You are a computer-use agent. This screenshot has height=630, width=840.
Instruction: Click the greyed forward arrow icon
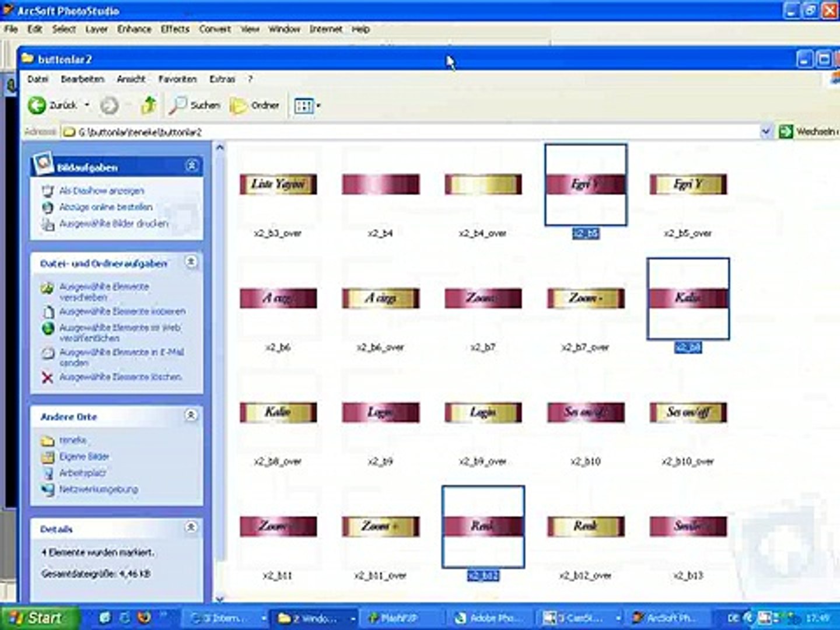click(109, 106)
